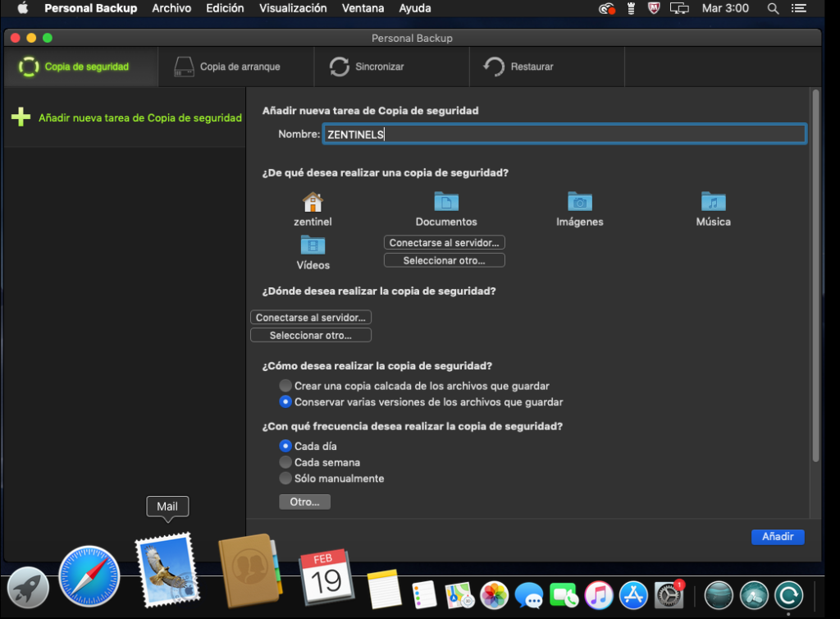Switch to Sincronizar tab

coord(391,66)
